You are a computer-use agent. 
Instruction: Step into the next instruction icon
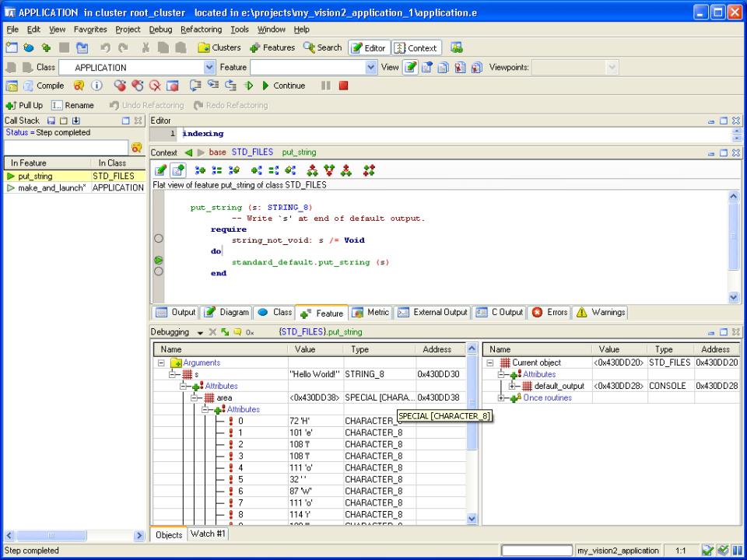[212, 86]
